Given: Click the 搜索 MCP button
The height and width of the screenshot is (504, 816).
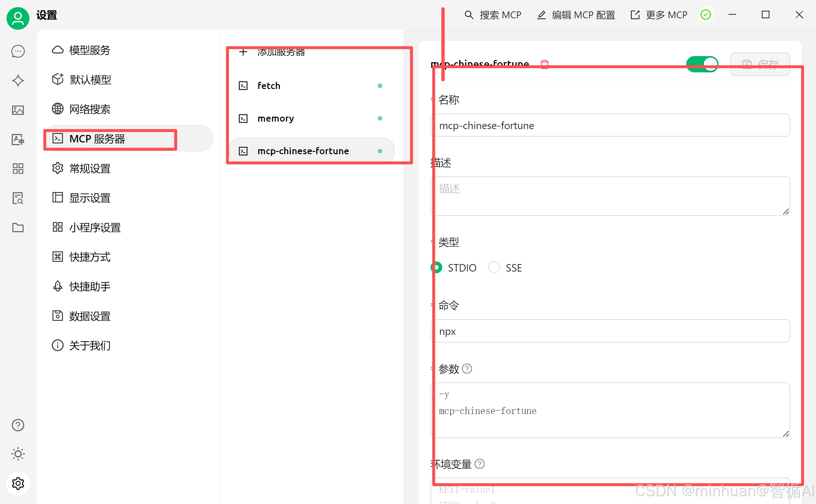Looking at the screenshot, I should (493, 15).
